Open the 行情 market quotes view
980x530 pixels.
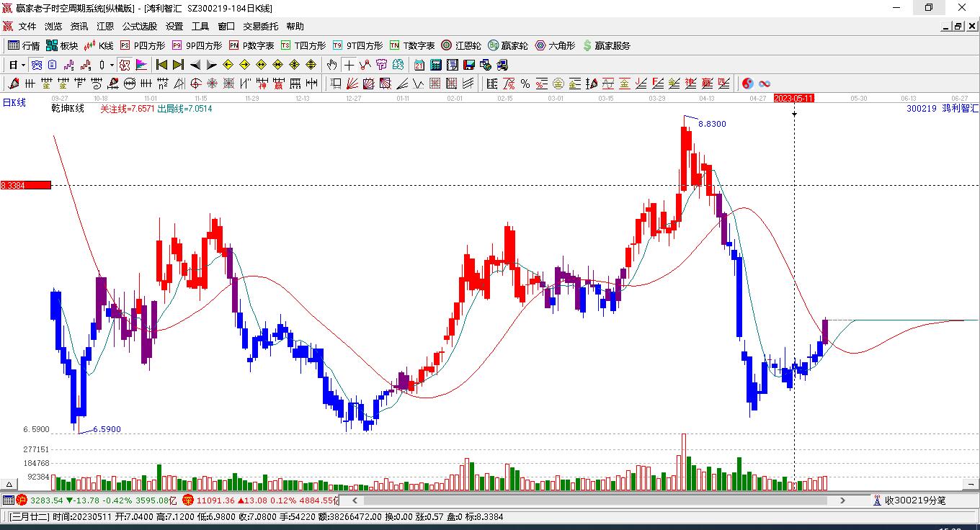24,45
